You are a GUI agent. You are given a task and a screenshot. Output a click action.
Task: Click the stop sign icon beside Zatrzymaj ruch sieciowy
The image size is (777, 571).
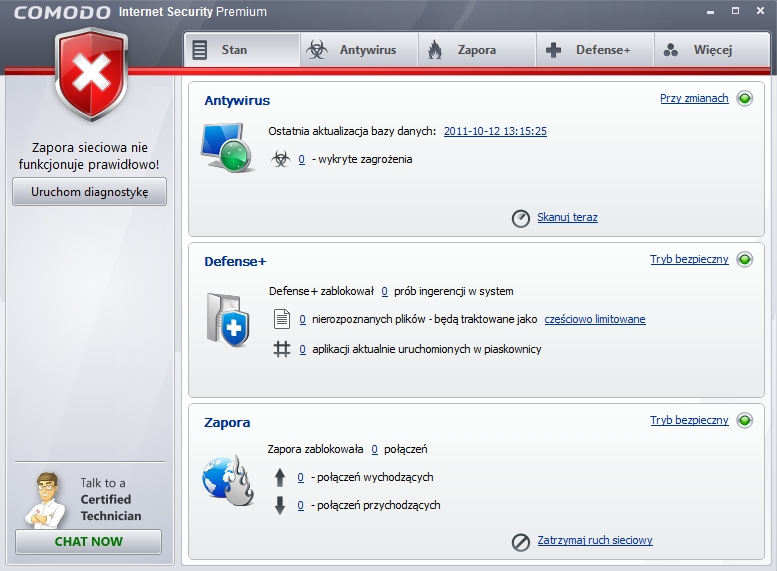520,542
